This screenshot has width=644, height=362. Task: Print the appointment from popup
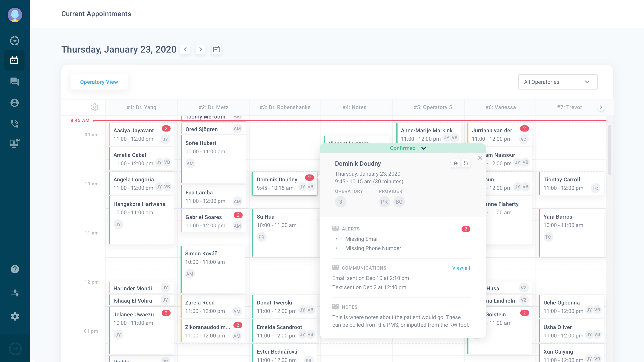[466, 163]
